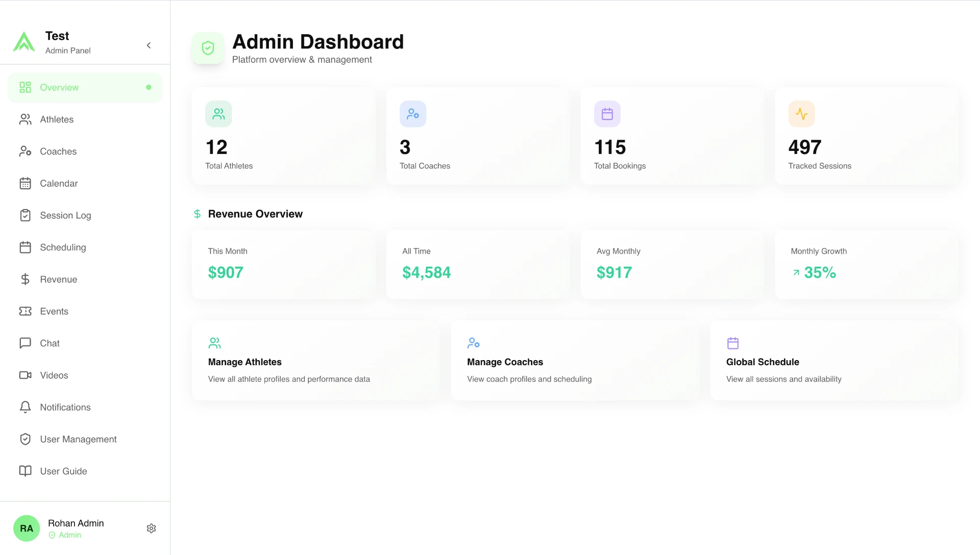Click the Revenue dollar icon in sidebar
The height and width of the screenshot is (555, 980).
25,279
